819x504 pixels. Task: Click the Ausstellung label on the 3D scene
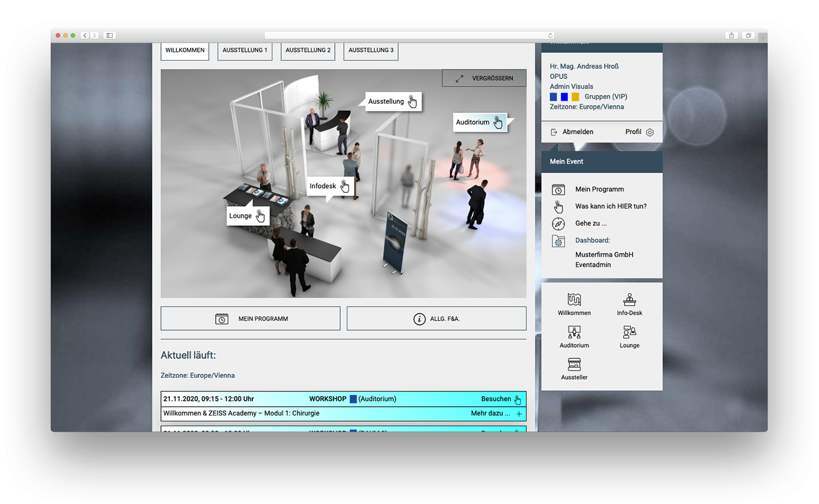[386, 101]
